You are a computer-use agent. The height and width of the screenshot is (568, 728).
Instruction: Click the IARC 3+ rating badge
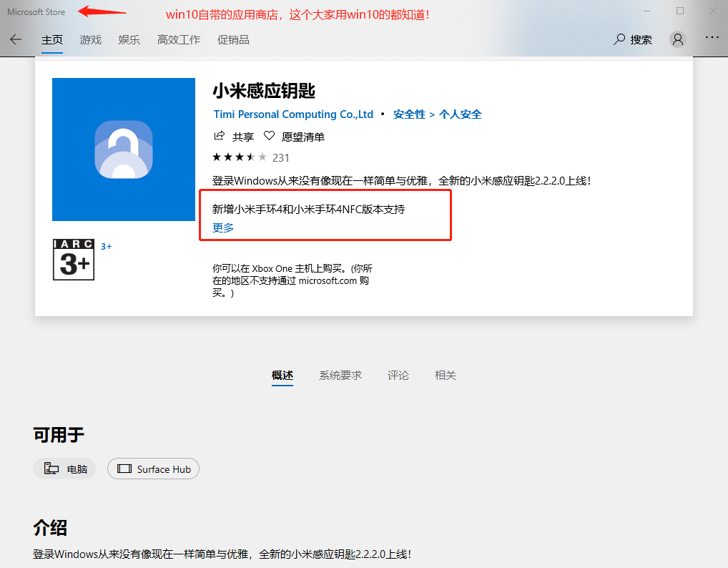tap(74, 260)
